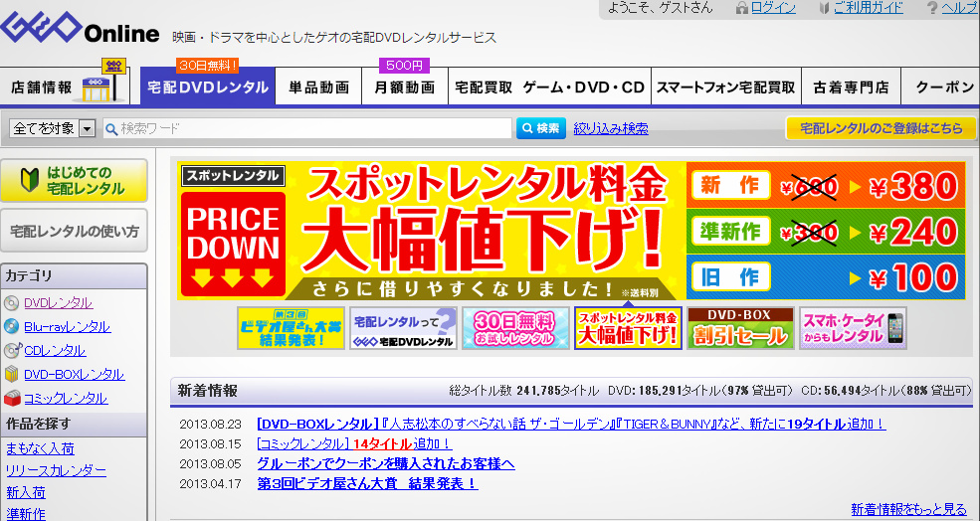
Task: Click the yellow 宅配レンタルのご登録はこちら button
Action: 881,128
